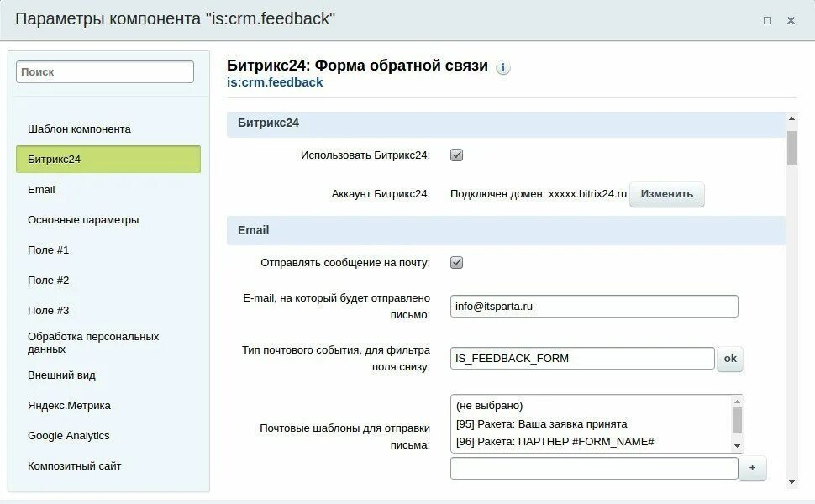Maximize the component parameters dialog
Viewport: 815px width, 504px height.
pos(767,21)
